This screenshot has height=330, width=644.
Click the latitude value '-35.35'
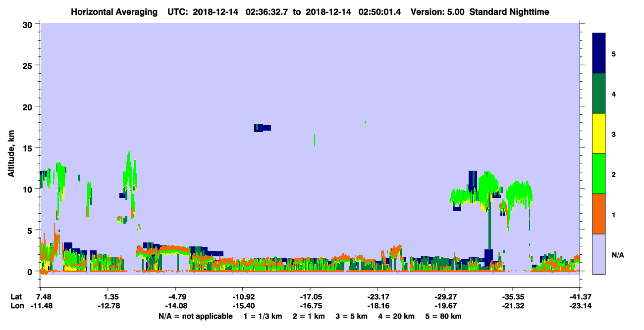[x=512, y=297]
